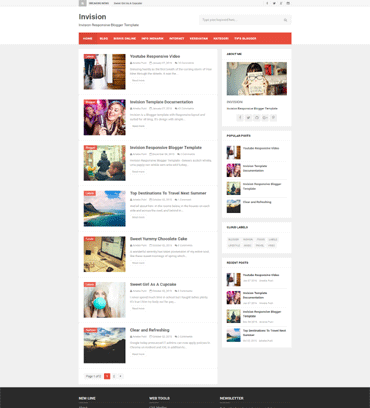Click the breaking news icon in top bar
The image size is (370, 408).
(82, 3)
